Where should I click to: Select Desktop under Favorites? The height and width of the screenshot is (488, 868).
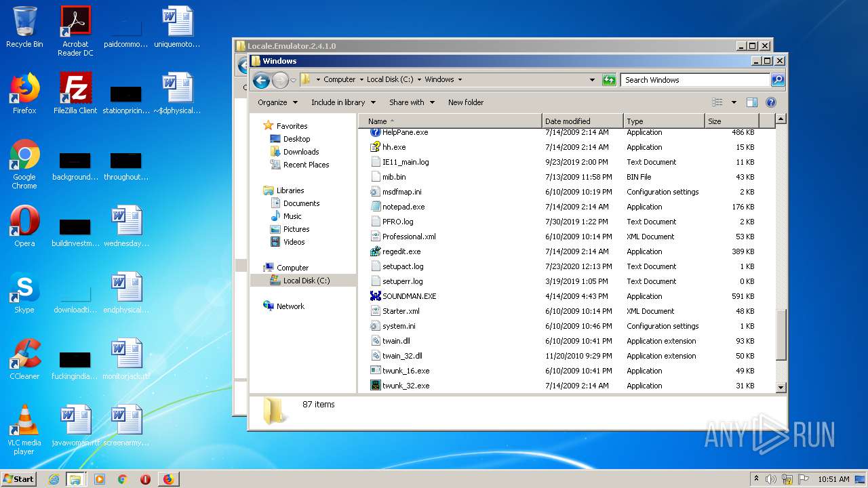(x=296, y=139)
